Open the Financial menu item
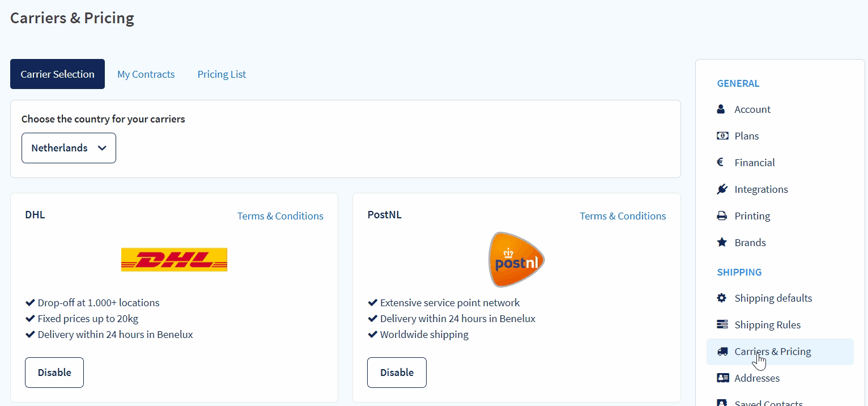This screenshot has width=868, height=406. tap(754, 163)
